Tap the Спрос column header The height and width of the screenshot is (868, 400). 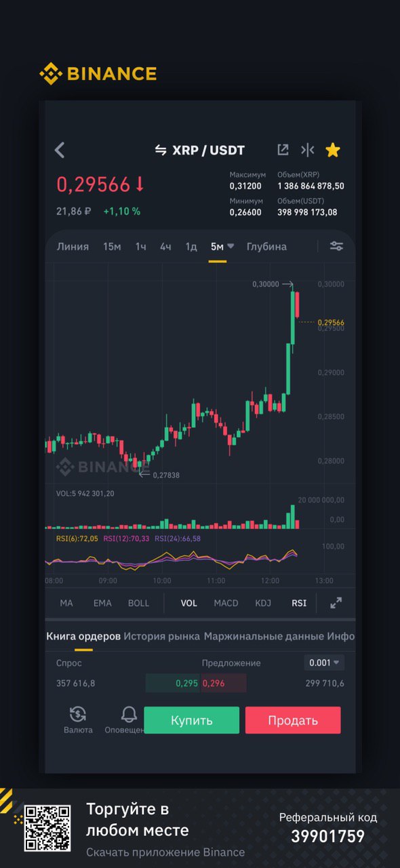69,663
